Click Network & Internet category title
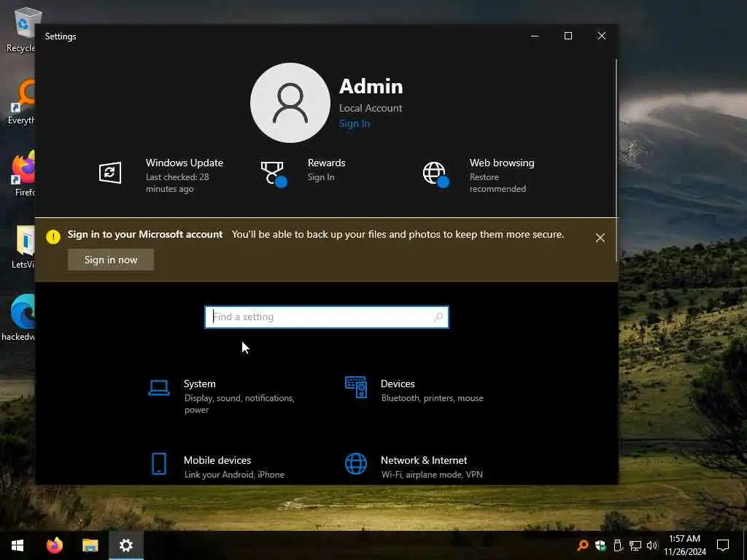 424,461
